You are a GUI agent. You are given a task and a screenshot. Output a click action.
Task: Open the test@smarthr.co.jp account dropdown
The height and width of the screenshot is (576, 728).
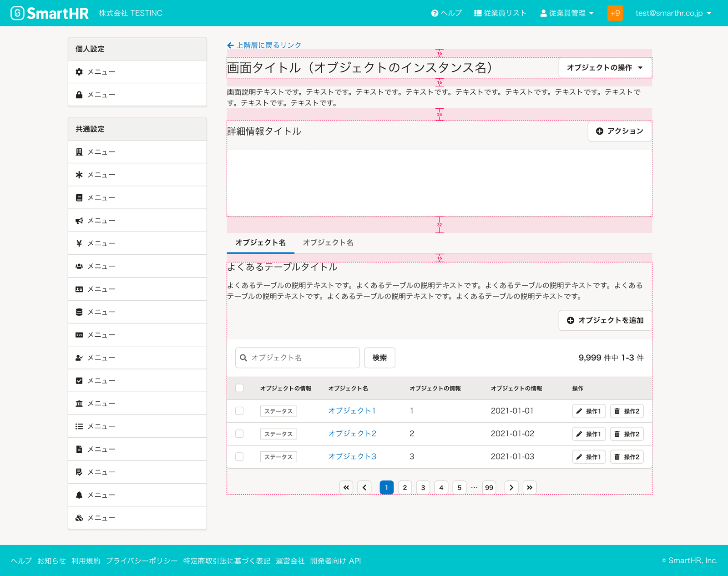(x=673, y=13)
